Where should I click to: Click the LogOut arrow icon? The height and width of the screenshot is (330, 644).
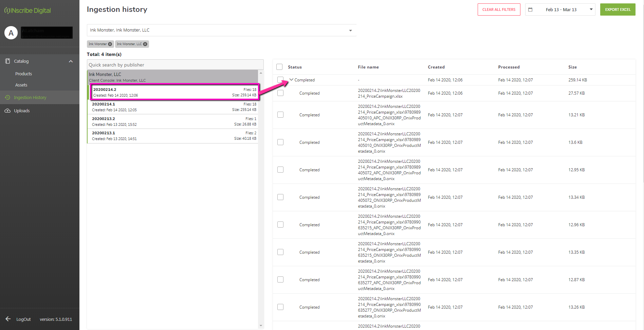(x=8, y=319)
